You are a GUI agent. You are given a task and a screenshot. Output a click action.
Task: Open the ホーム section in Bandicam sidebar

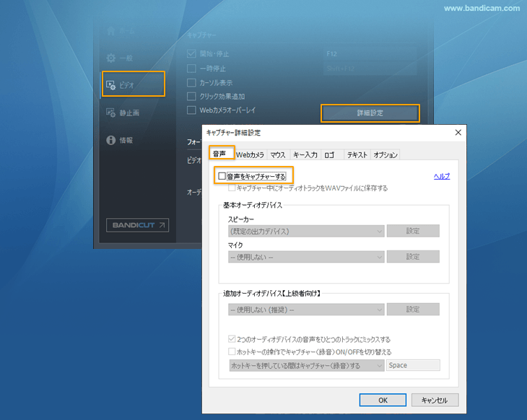(121, 31)
